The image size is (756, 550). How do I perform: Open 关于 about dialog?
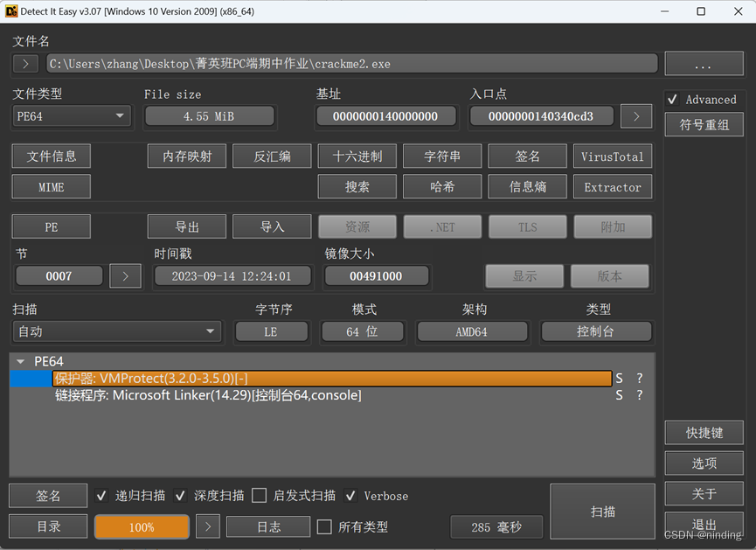tap(704, 493)
